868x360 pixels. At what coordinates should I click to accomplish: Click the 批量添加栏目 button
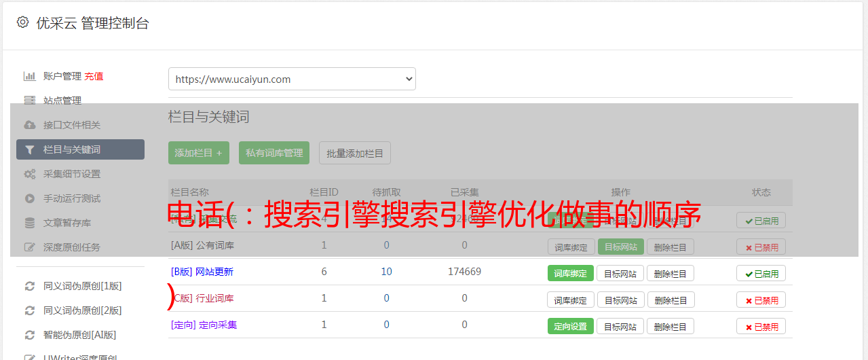[355, 153]
